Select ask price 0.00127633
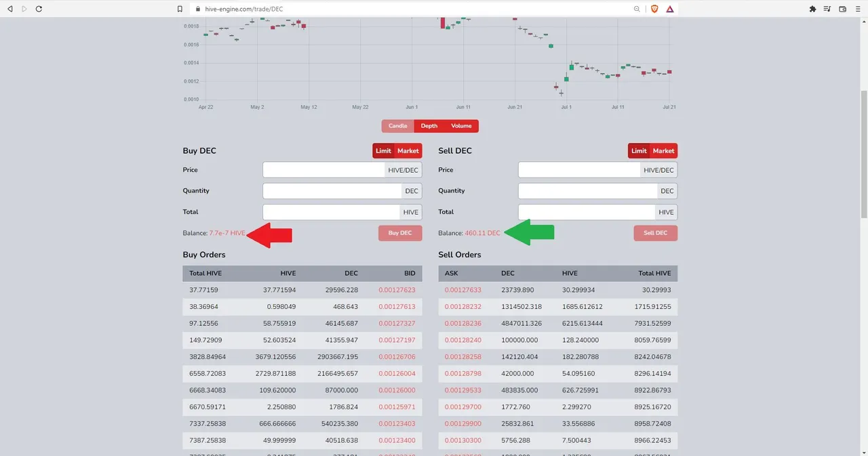 (x=463, y=290)
